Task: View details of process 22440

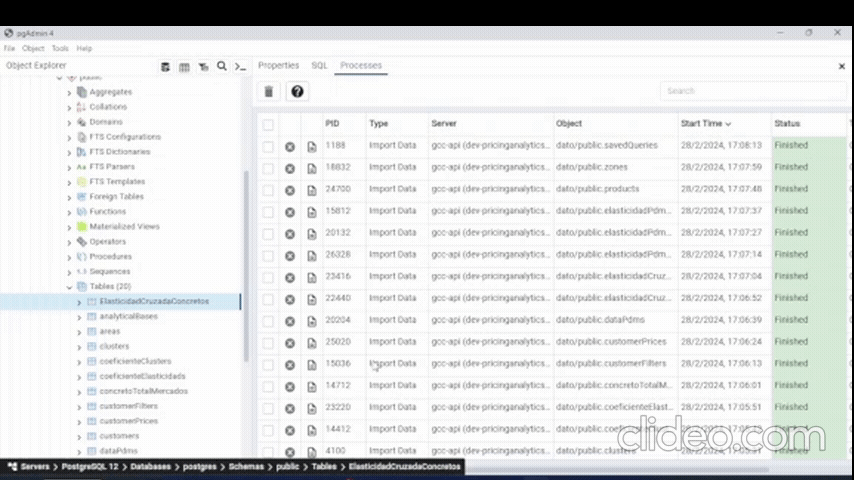Action: [312, 299]
